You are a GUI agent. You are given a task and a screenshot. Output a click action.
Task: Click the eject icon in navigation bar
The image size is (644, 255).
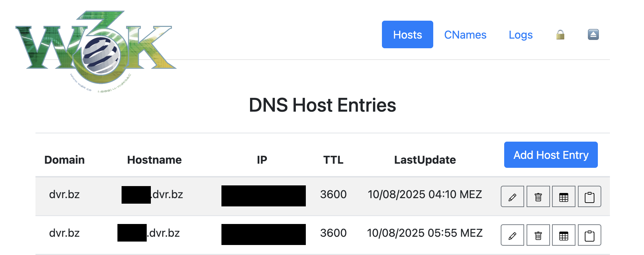pos(593,34)
